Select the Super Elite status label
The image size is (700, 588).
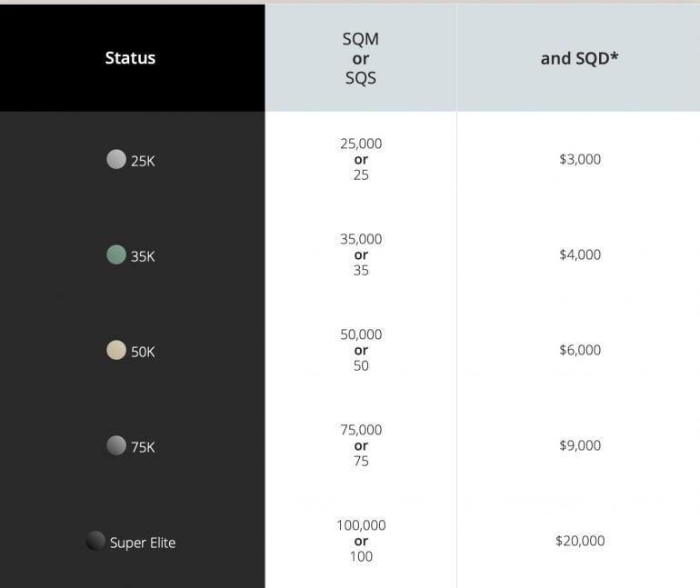pos(143,543)
